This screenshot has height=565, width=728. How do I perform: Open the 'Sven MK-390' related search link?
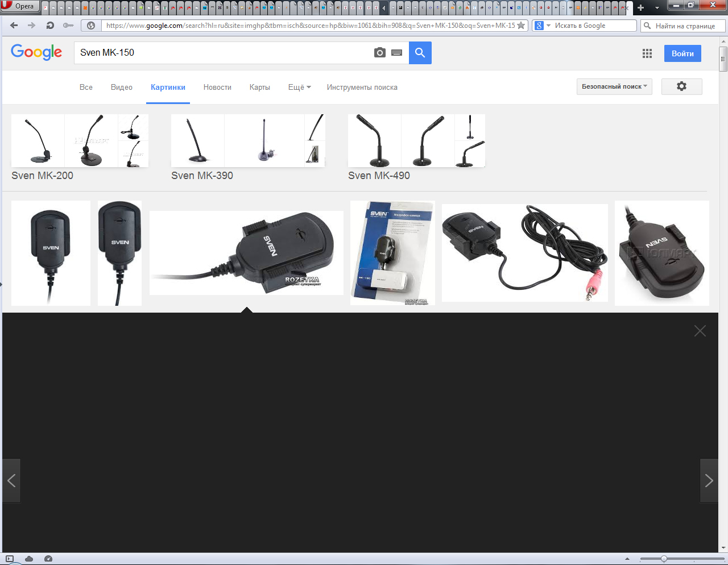click(x=202, y=176)
